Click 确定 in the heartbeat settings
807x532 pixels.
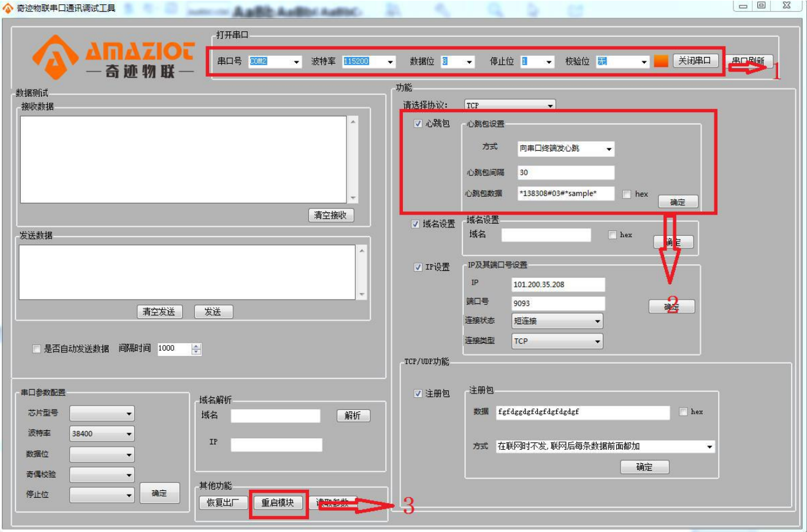pyautogui.click(x=678, y=202)
